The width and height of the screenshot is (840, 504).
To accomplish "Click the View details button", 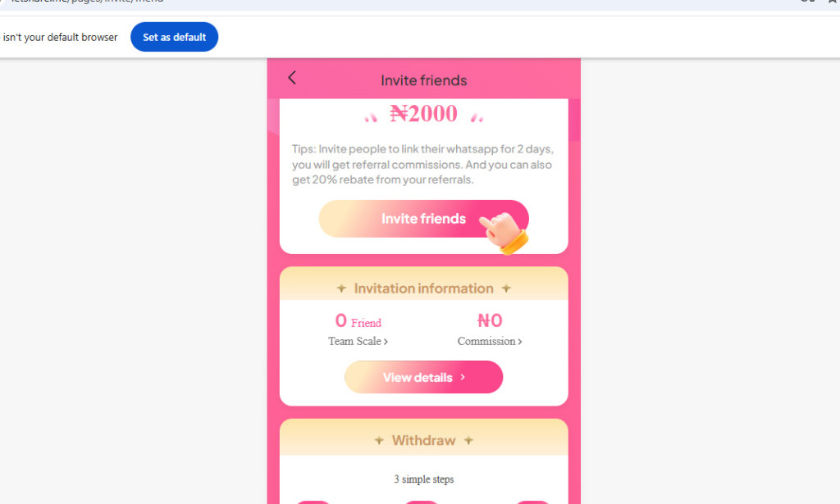I will (x=423, y=377).
